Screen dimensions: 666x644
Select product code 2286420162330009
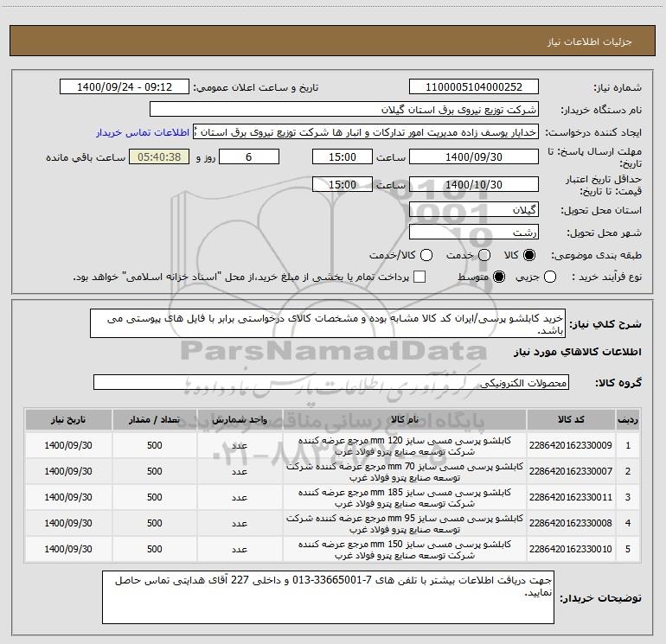(x=571, y=445)
